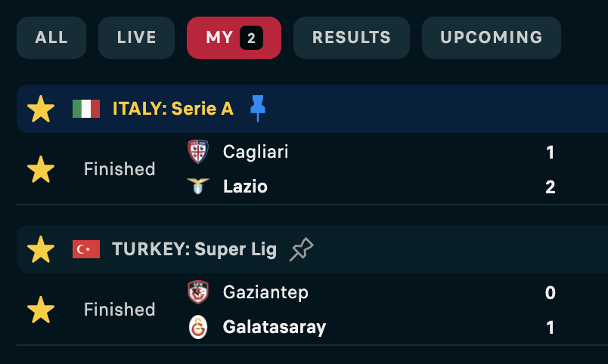The height and width of the screenshot is (364, 608).
Task: Toggle the Turkey Super Lig league star
Action: pos(41,249)
